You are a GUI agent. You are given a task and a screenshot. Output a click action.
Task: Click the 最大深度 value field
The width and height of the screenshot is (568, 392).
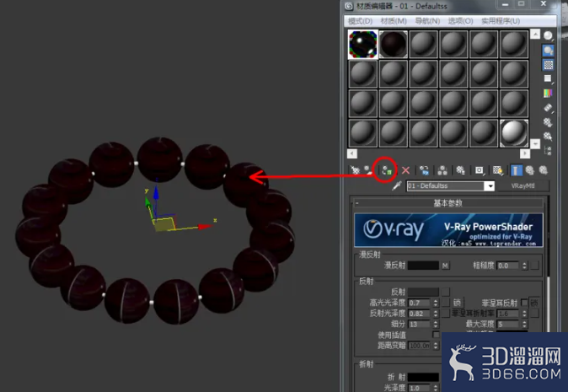509,325
